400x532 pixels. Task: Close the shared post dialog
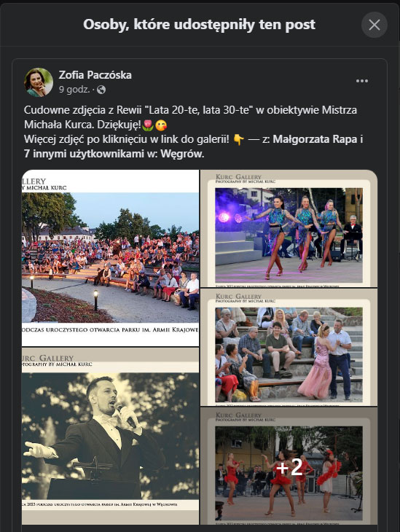coord(374,25)
